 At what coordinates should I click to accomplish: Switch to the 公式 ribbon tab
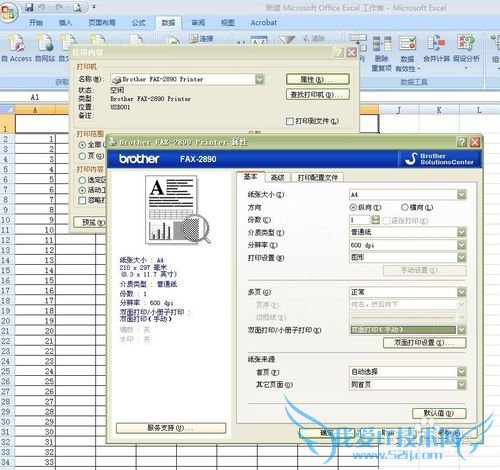point(139,23)
